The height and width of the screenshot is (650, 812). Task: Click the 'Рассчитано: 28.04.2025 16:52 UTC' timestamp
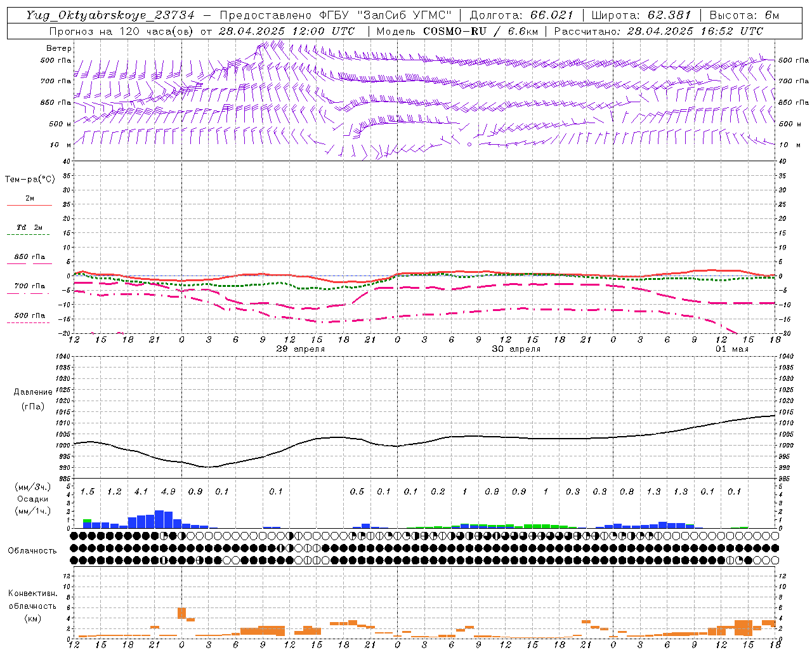[658, 31]
